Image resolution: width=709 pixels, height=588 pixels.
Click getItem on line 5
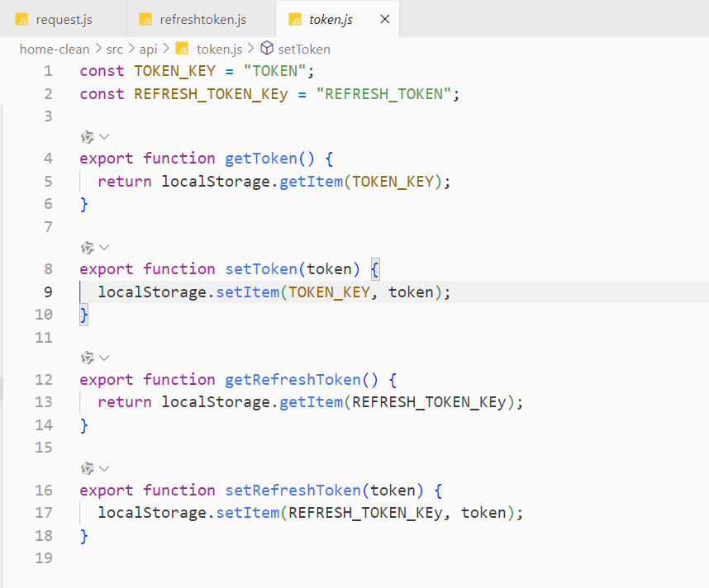[x=311, y=182]
